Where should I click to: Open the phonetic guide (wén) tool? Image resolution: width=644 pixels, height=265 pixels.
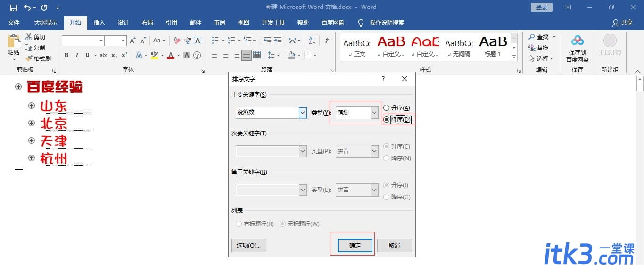(187, 41)
